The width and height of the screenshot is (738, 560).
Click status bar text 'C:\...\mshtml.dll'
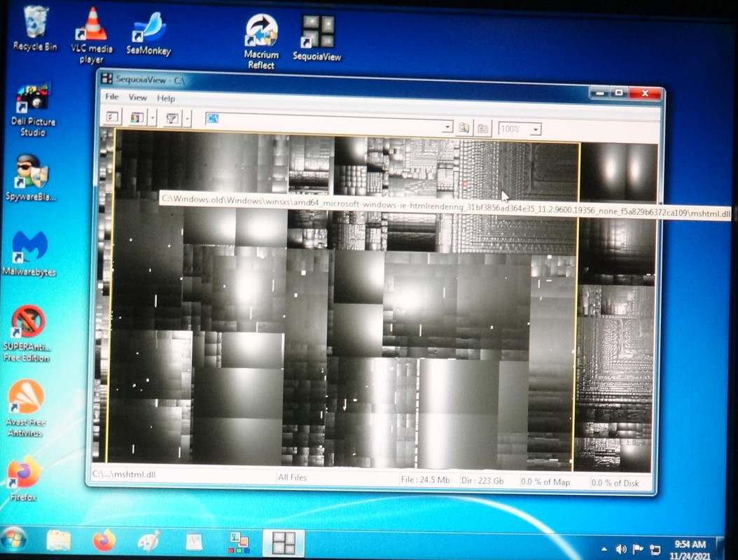point(124,474)
